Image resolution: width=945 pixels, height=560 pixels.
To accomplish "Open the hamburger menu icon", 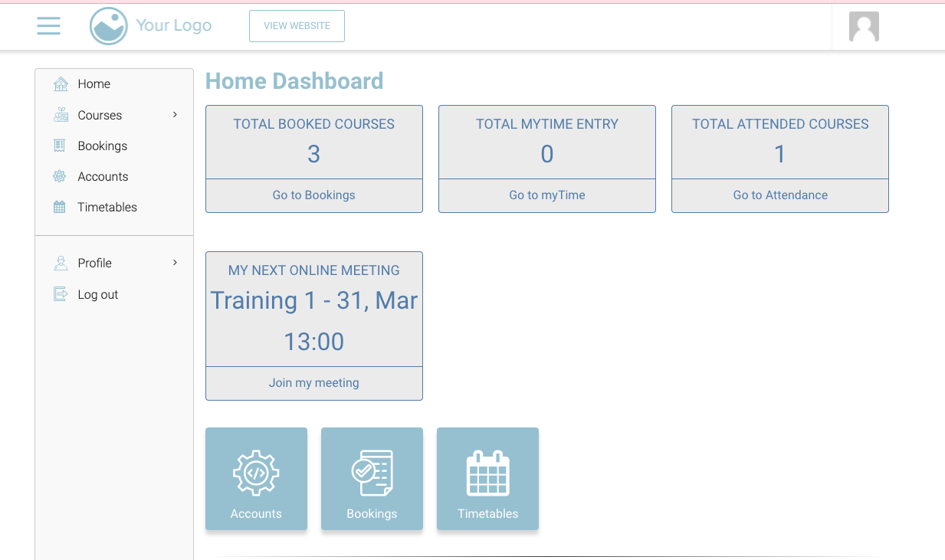I will [x=48, y=26].
